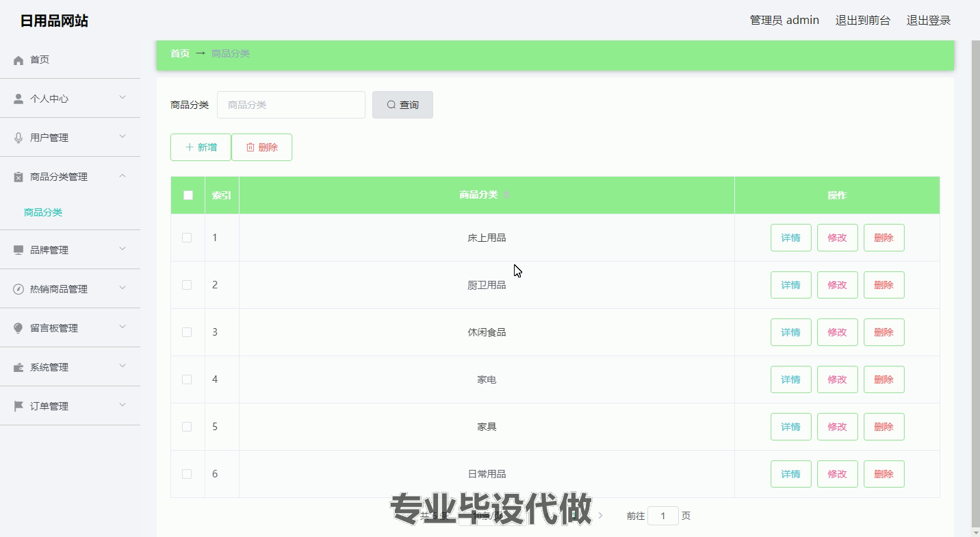Check the box for row 厨卫用品
The image size is (980, 537).
pos(187,285)
